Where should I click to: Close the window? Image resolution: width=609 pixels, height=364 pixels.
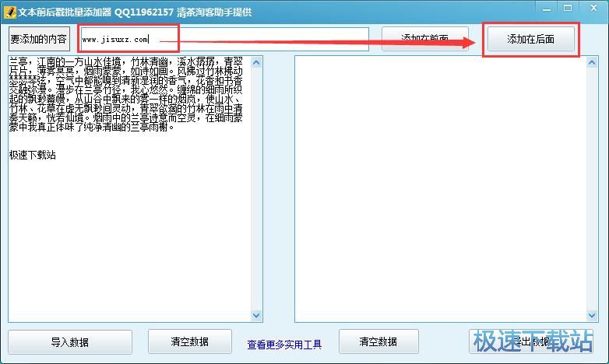593,8
